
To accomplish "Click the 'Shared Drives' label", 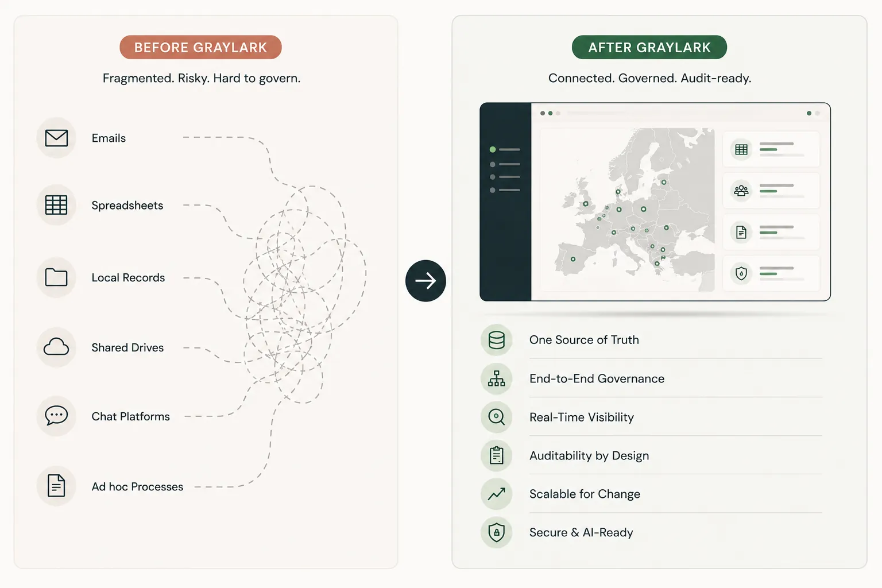I will pos(127,347).
